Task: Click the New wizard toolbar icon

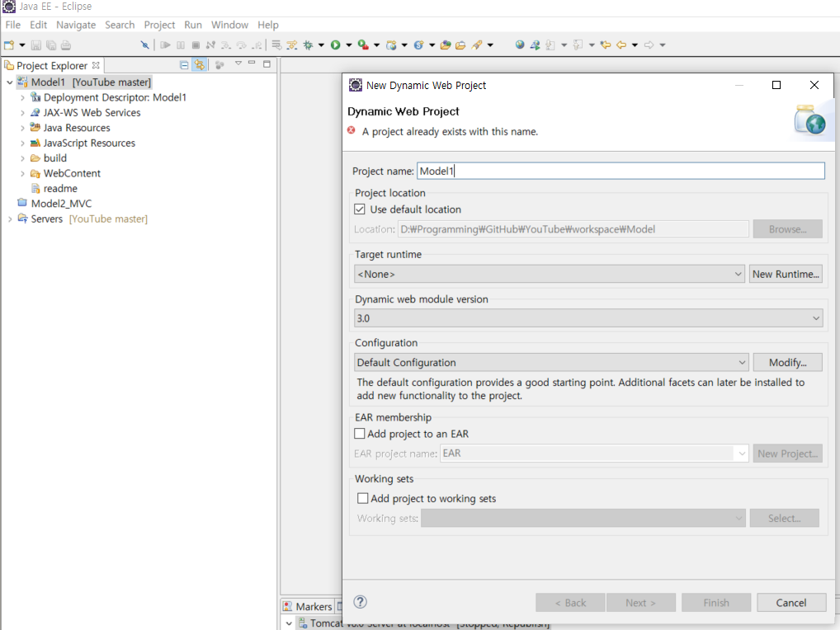Action: (8, 45)
